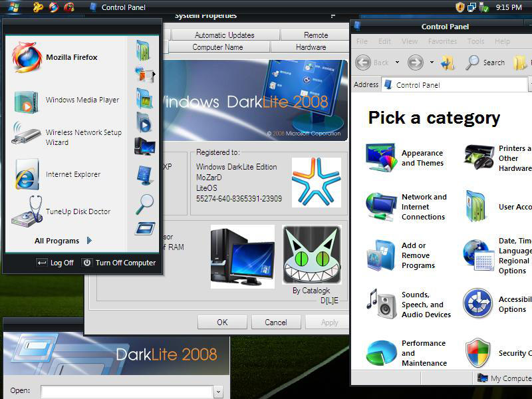Click the Run dialog Open text field

pyautogui.click(x=128, y=392)
